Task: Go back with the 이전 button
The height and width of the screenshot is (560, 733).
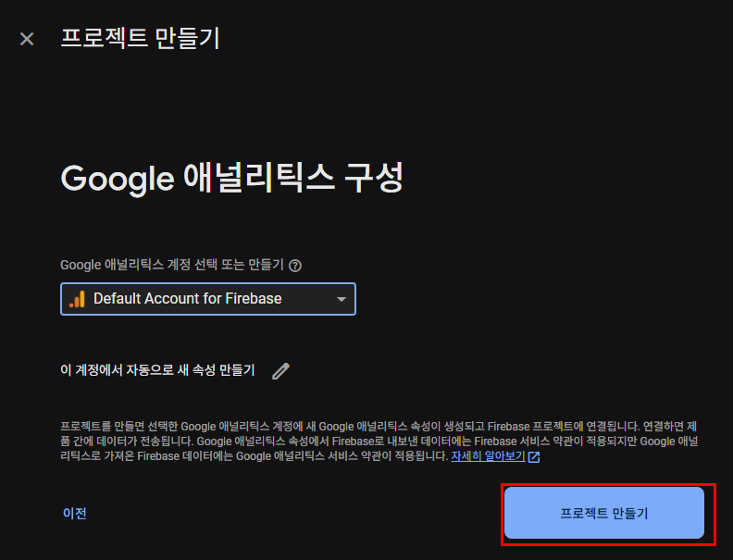Action: click(x=74, y=513)
